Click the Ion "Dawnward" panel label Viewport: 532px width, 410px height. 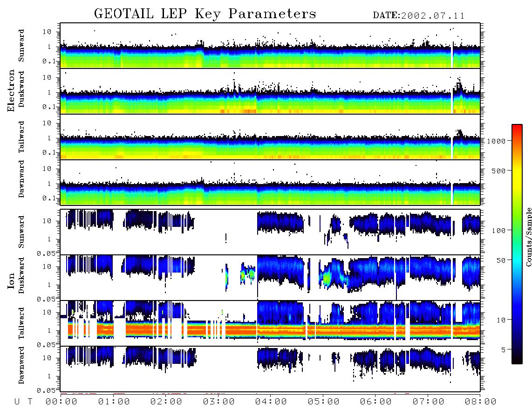point(21,365)
